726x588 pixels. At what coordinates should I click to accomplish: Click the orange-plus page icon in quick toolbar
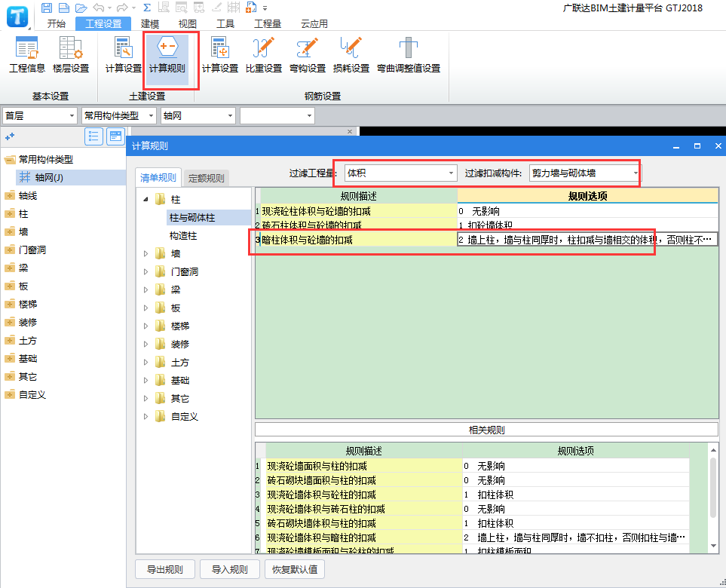251,8
